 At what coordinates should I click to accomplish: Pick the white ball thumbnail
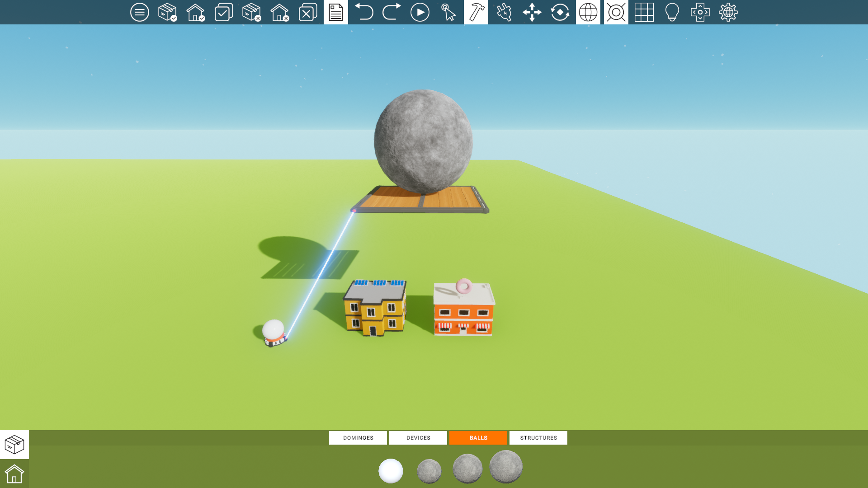(391, 471)
